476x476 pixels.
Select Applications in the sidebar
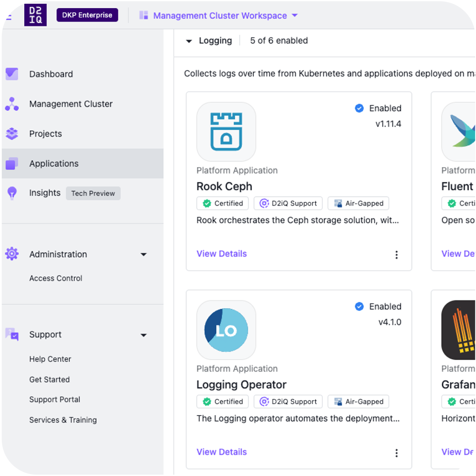[54, 163]
